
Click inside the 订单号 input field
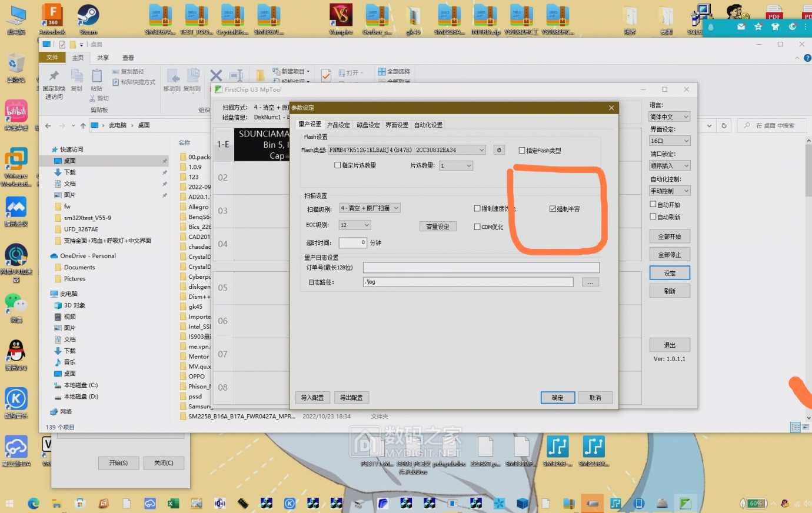(480, 267)
